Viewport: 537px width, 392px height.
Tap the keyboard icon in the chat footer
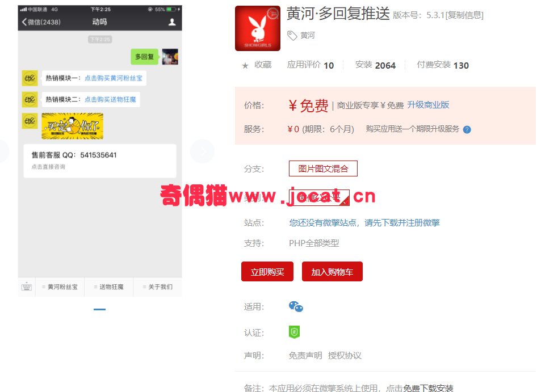click(x=27, y=287)
